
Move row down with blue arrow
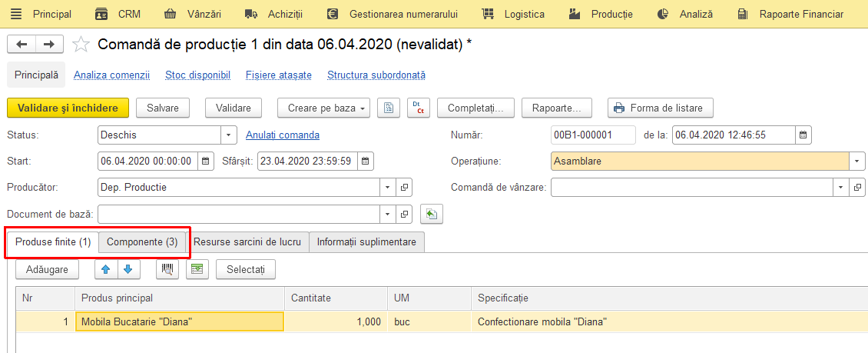[128, 270]
